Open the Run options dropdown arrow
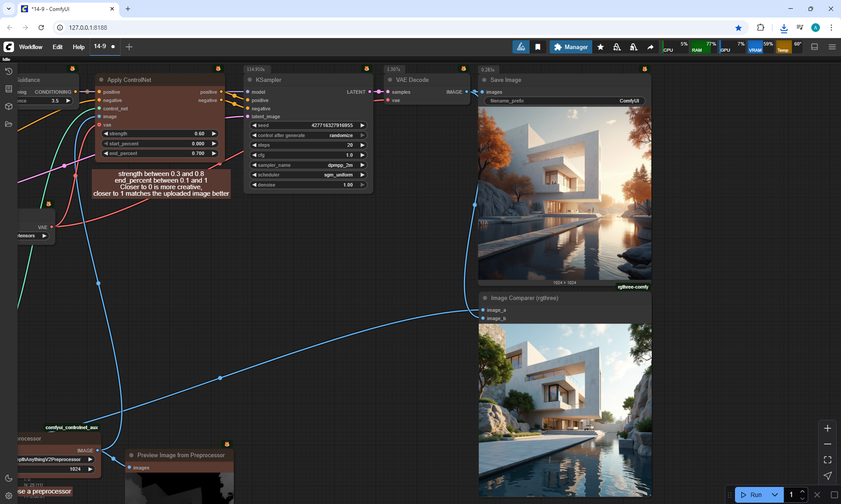 pyautogui.click(x=774, y=495)
